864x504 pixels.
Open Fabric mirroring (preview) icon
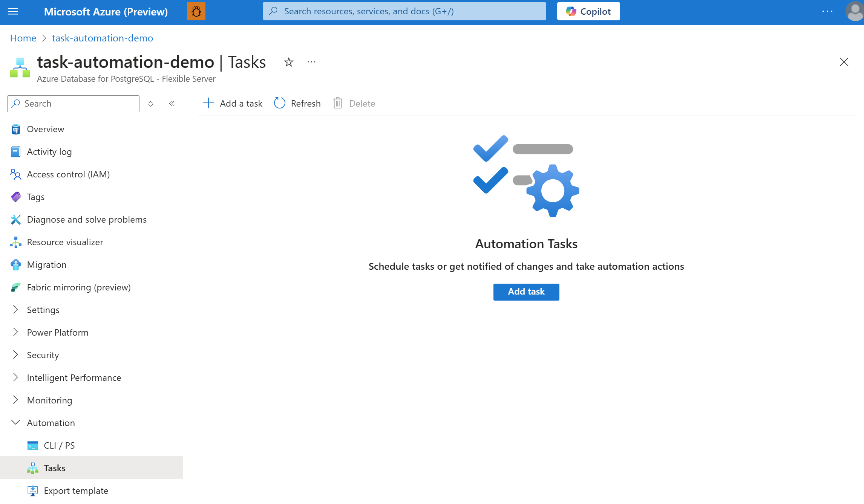coord(15,287)
